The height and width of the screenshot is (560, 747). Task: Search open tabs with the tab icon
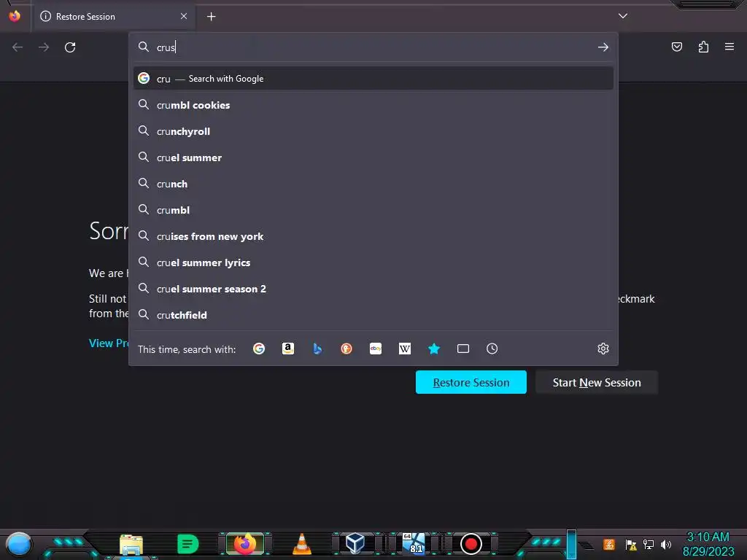pos(463,349)
